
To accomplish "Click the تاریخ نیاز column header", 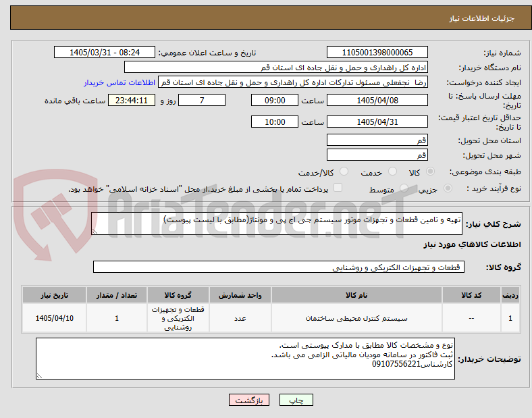I will pyautogui.click(x=54, y=295).
